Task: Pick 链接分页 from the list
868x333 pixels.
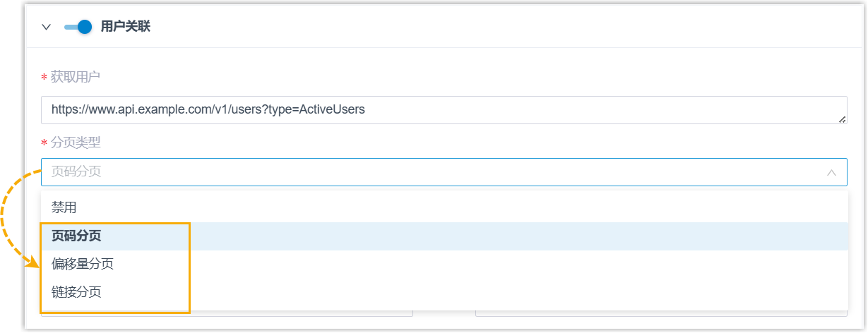Action: point(76,292)
